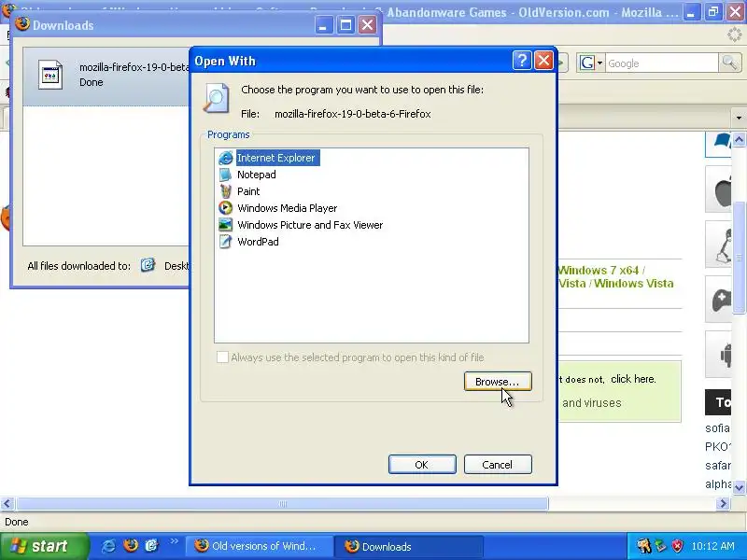Click the Show Desktop Quick Launch icon
Screen dimensions: 747x560
[x=151, y=546]
